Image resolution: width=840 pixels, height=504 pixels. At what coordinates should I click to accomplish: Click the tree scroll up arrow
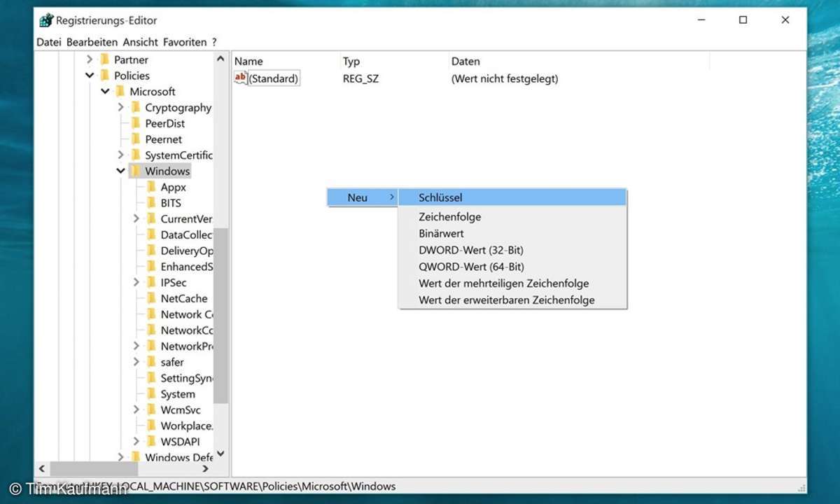click(221, 59)
